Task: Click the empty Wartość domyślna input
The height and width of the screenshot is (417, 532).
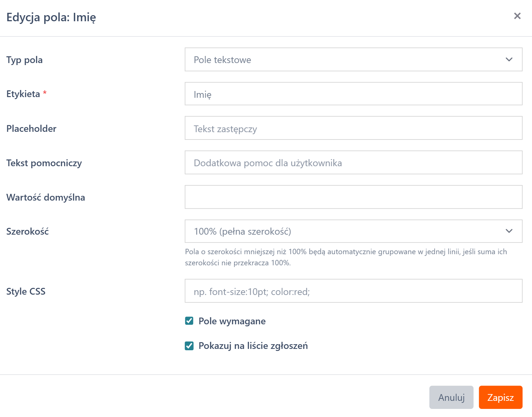Action: (353, 197)
